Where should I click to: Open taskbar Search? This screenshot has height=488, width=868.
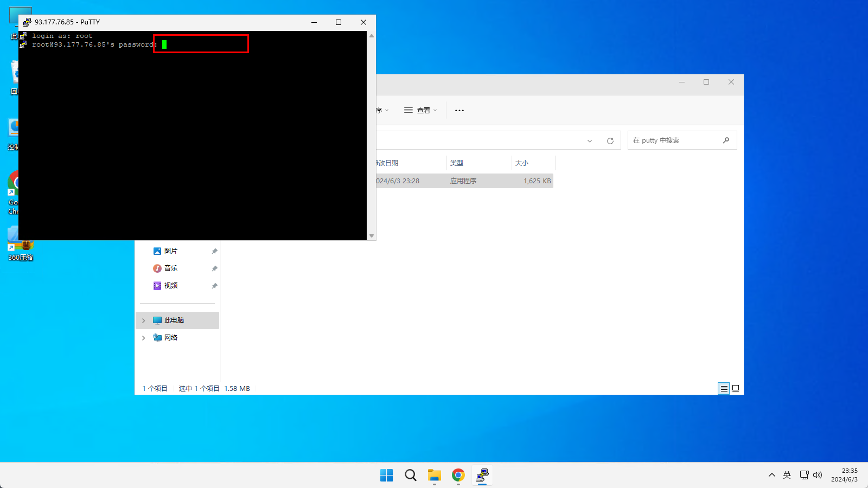[x=411, y=476]
